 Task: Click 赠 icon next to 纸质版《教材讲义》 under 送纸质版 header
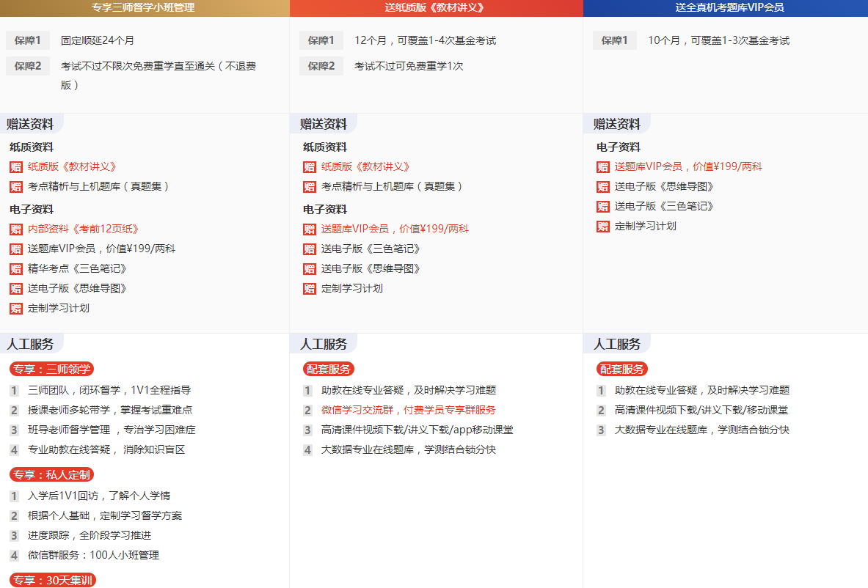pyautogui.click(x=310, y=167)
